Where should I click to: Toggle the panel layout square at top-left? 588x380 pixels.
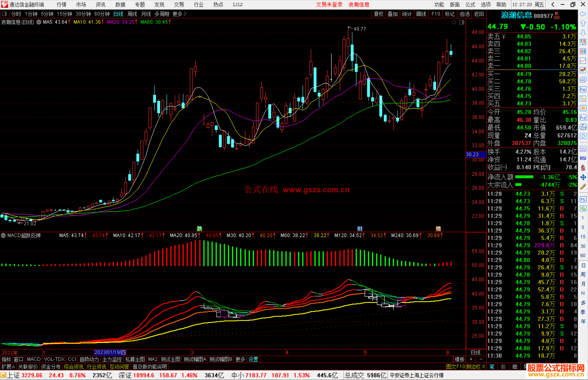pos(5,14)
